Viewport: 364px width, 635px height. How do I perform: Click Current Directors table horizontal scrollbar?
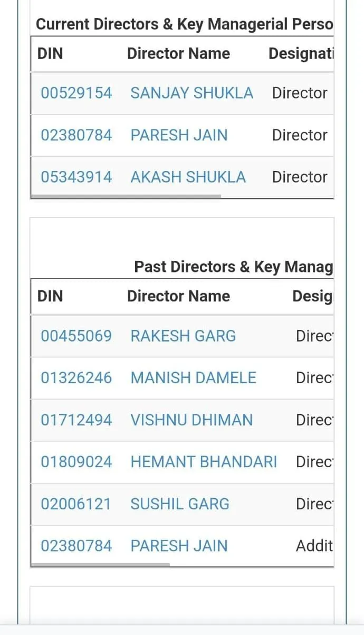(126, 197)
